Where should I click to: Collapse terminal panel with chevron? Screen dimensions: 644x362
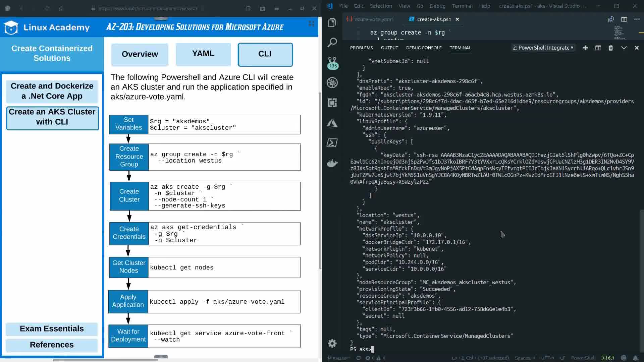624,48
